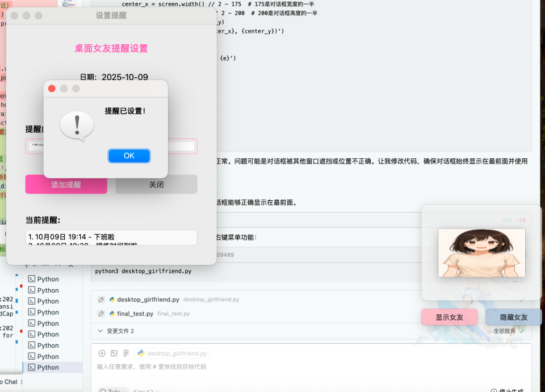Viewport: 545px width, 392px height.
Task: Click the grey 关闭 button
Action: (157, 184)
